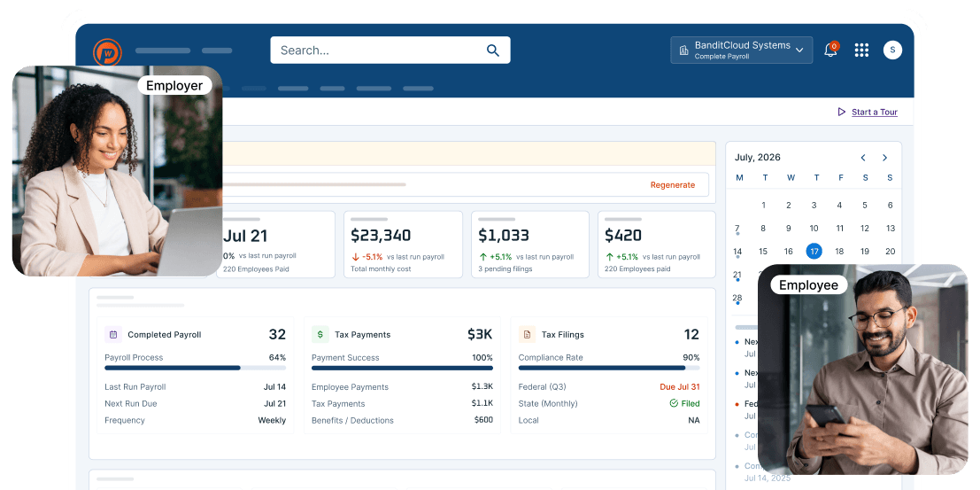Open the Start a Tour link
The image size is (980, 490).
(875, 112)
